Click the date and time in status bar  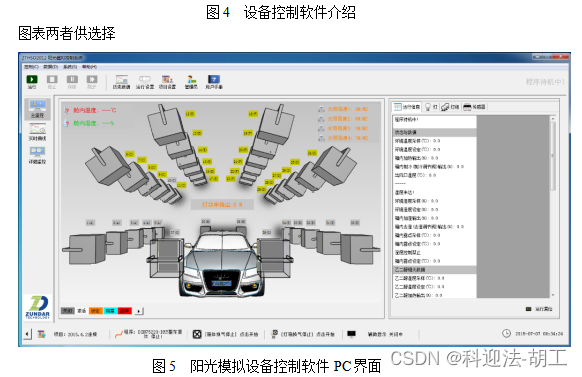539,334
